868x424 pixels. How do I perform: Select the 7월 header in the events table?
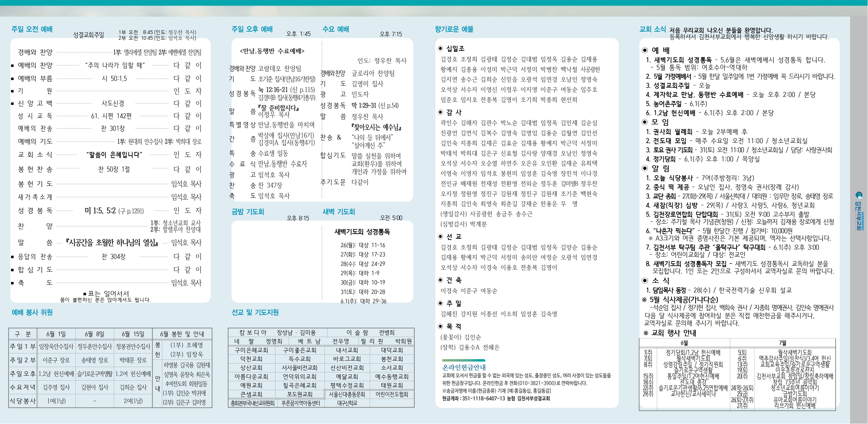(782, 343)
